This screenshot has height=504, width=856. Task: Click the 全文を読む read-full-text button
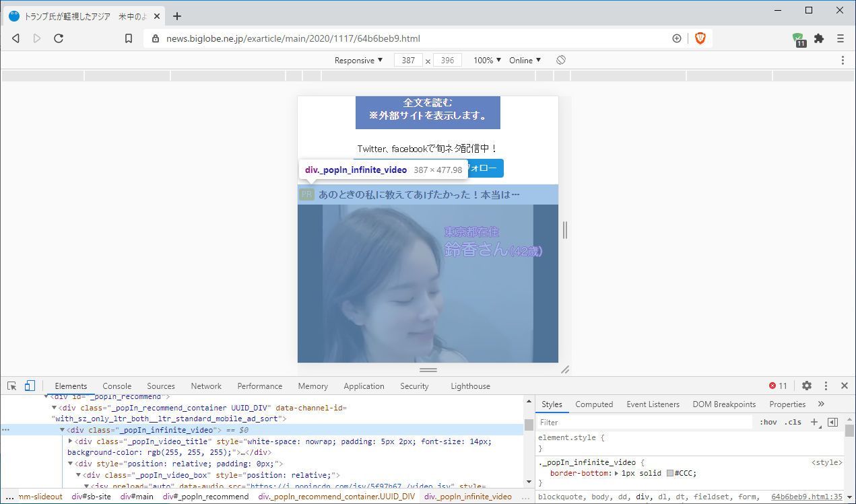click(428, 112)
